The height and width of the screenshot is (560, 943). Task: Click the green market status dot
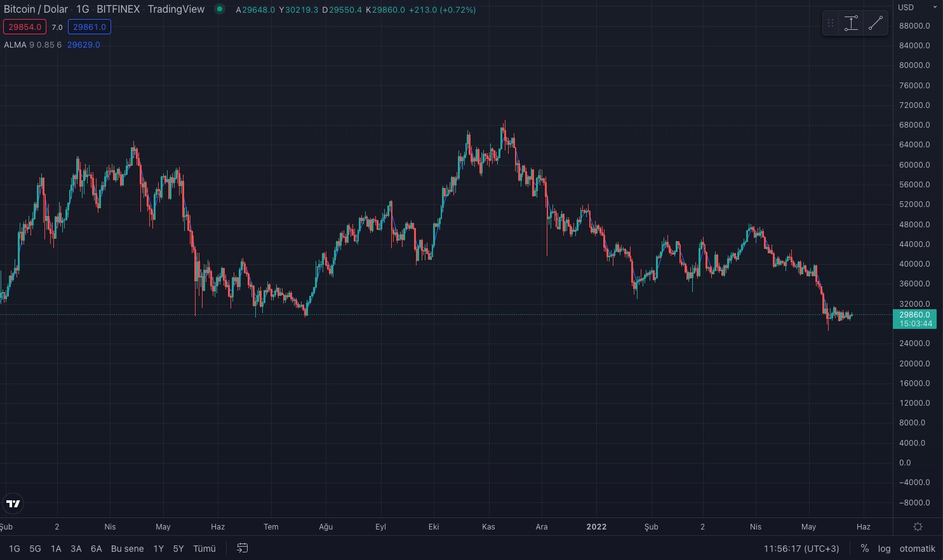(x=219, y=9)
